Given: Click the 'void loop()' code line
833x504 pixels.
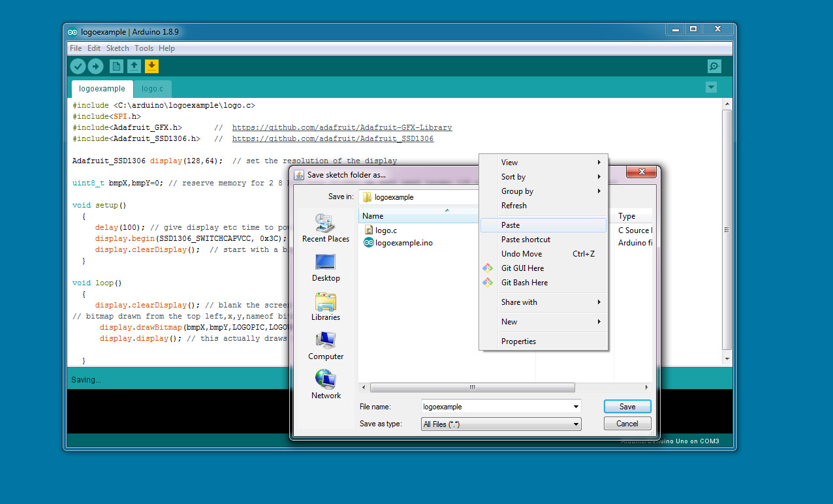Looking at the screenshot, I should coord(97,283).
